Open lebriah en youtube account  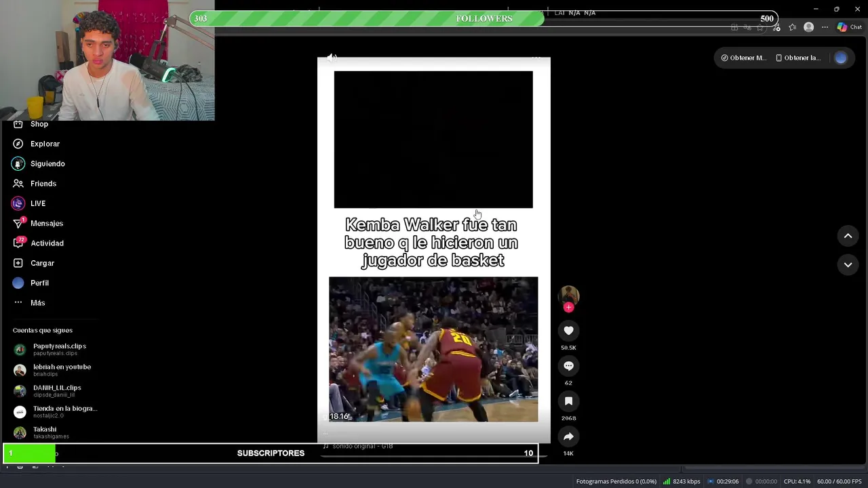coord(52,370)
